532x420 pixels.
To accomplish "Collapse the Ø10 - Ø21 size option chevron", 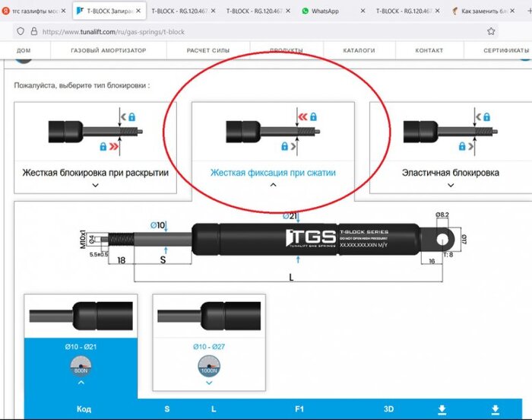I will point(81,383).
